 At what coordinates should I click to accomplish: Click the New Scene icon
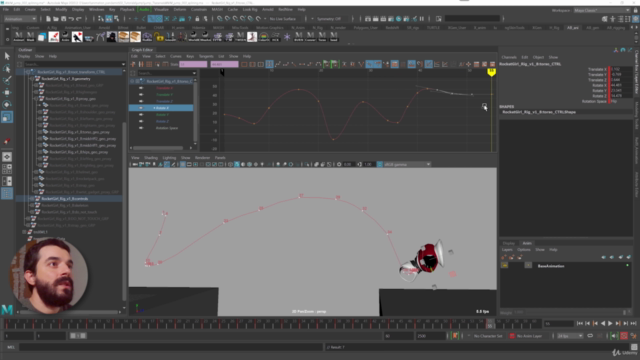click(x=48, y=19)
